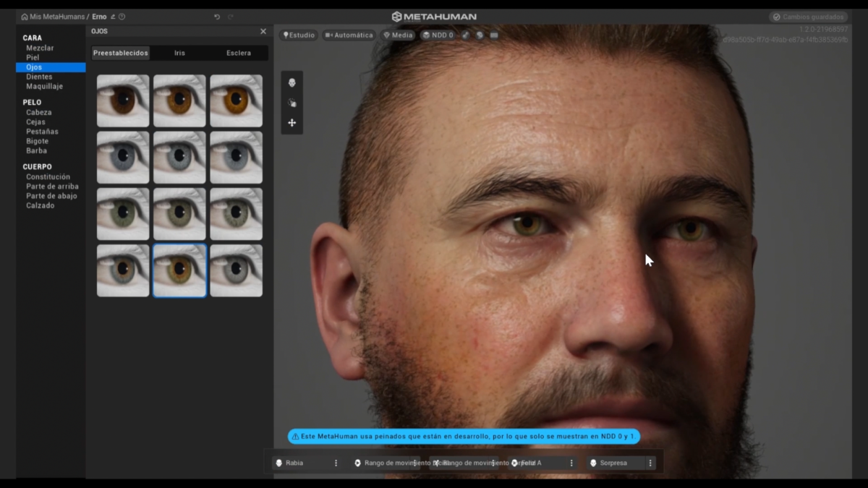Open Constitución body settings
The image size is (868, 488).
(48, 176)
